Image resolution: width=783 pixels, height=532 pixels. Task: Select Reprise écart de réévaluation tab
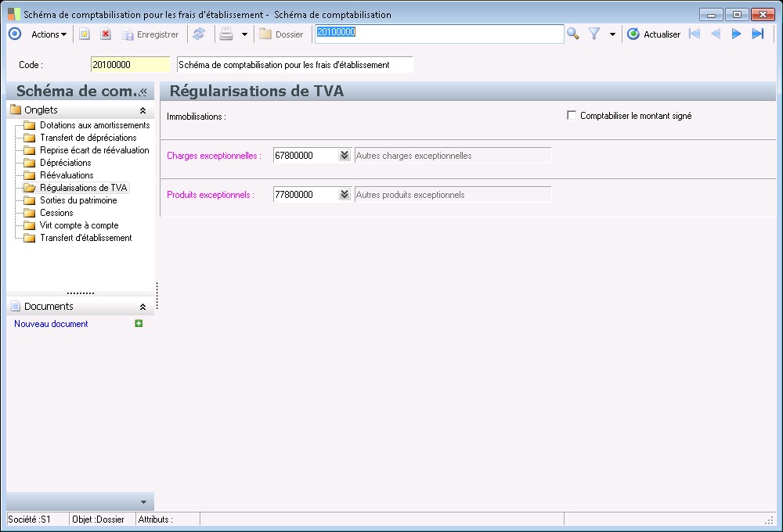[95, 150]
